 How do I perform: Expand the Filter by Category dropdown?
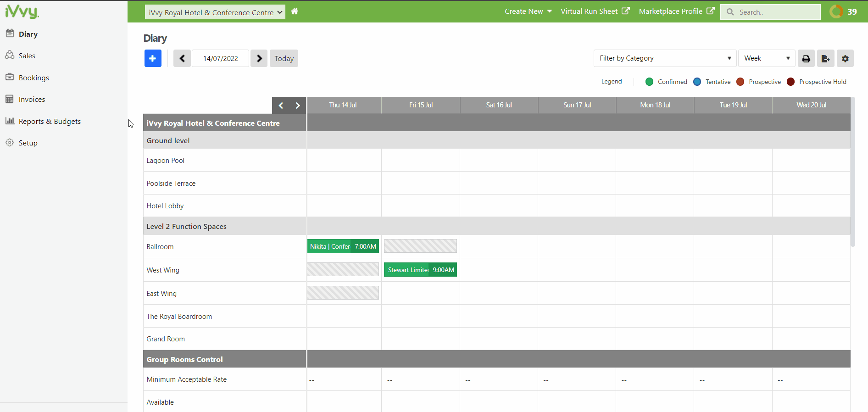(665, 58)
